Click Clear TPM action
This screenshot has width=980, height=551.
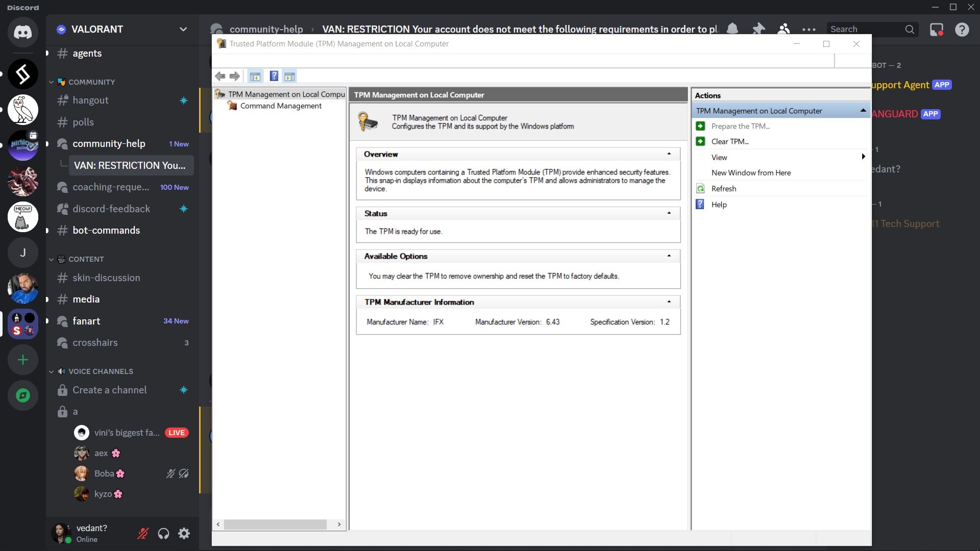[729, 142]
